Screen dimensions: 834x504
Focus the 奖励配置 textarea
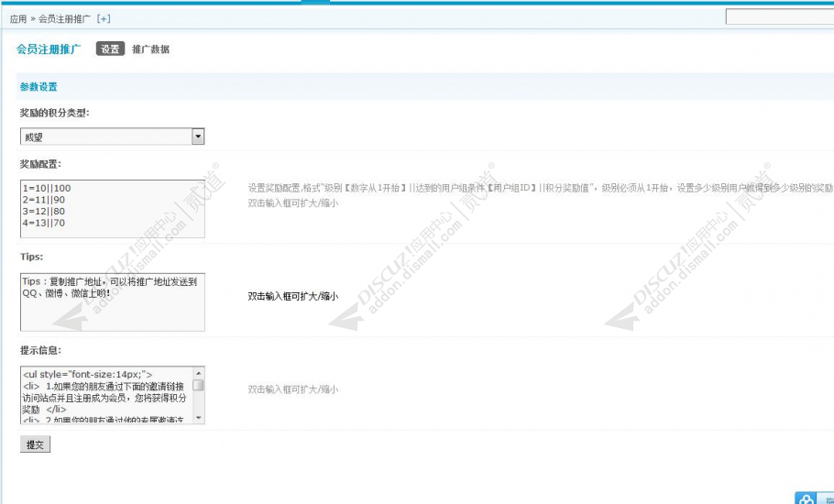click(x=112, y=209)
